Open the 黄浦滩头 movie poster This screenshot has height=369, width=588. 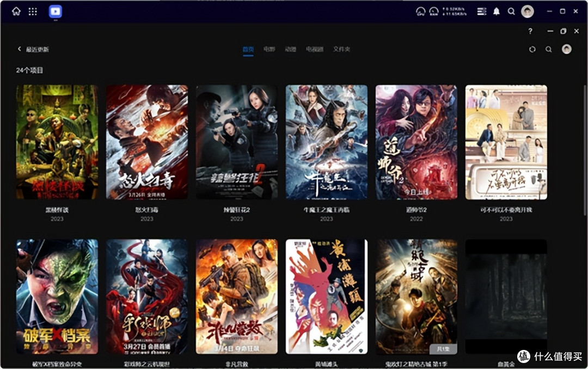pos(327,297)
